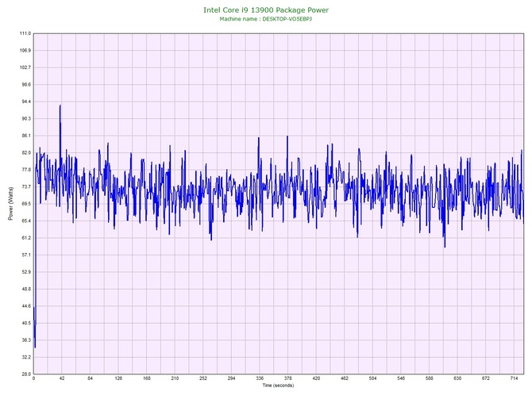Click the 106.9 y-axis value
This screenshot has width=532, height=399.
(x=25, y=51)
